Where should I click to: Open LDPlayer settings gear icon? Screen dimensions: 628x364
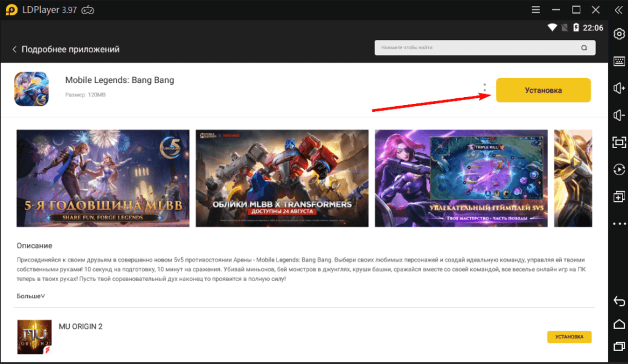pos(619,34)
